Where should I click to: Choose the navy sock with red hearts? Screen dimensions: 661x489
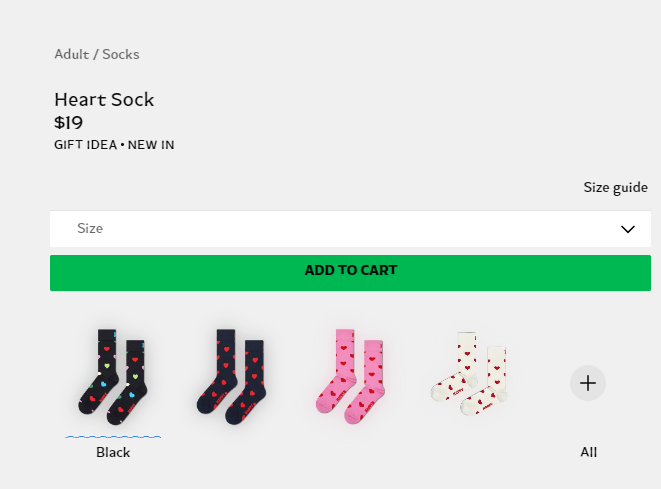[231, 377]
